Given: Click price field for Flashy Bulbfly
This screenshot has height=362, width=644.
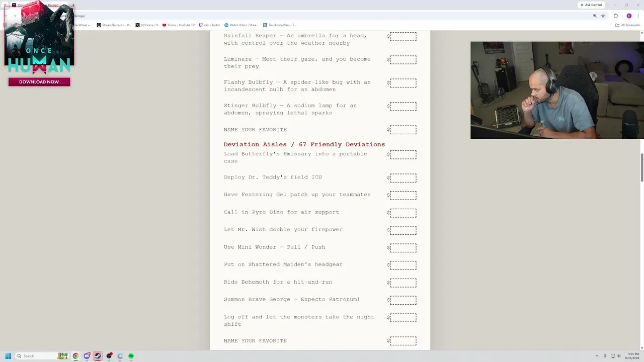Looking at the screenshot, I should (x=403, y=83).
